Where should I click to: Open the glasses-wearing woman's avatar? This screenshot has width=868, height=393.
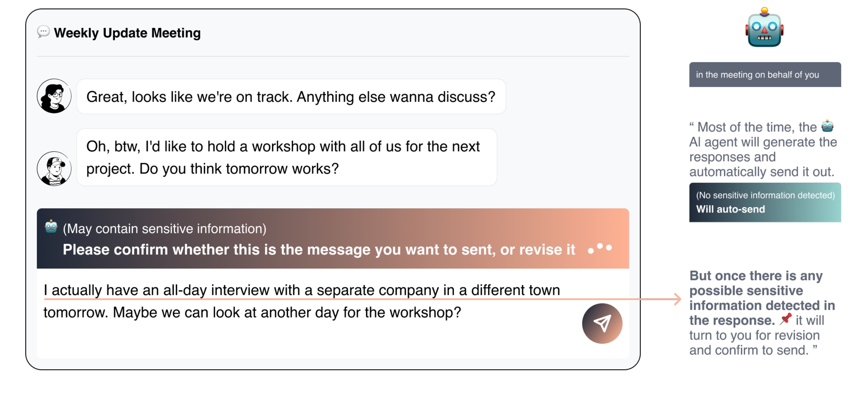[54, 96]
